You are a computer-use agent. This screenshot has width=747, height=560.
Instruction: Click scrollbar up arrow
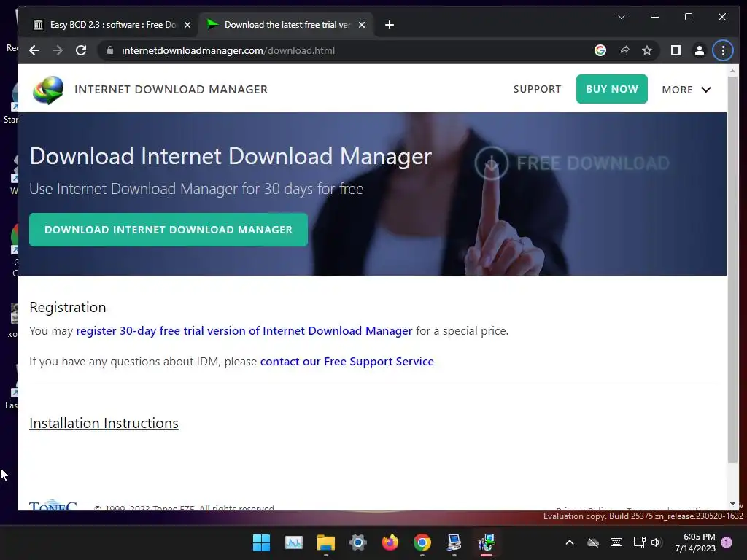(732, 71)
